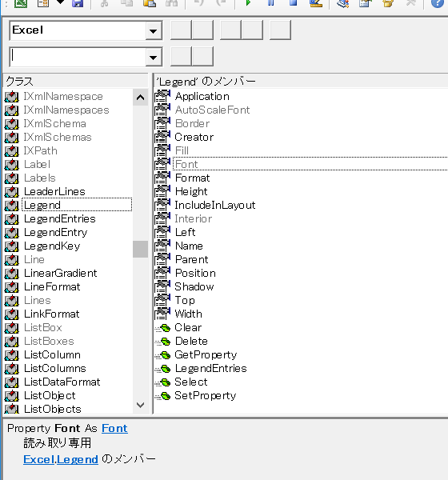This screenshot has width=448, height=480.
Task: Click the Excel library link in details pane
Action: 39,459
